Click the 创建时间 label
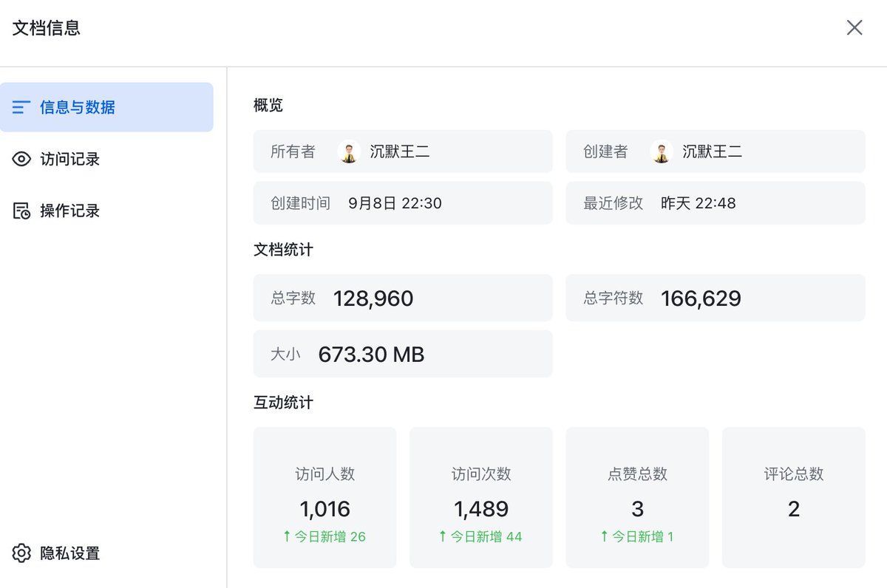The width and height of the screenshot is (887, 588). [300, 203]
